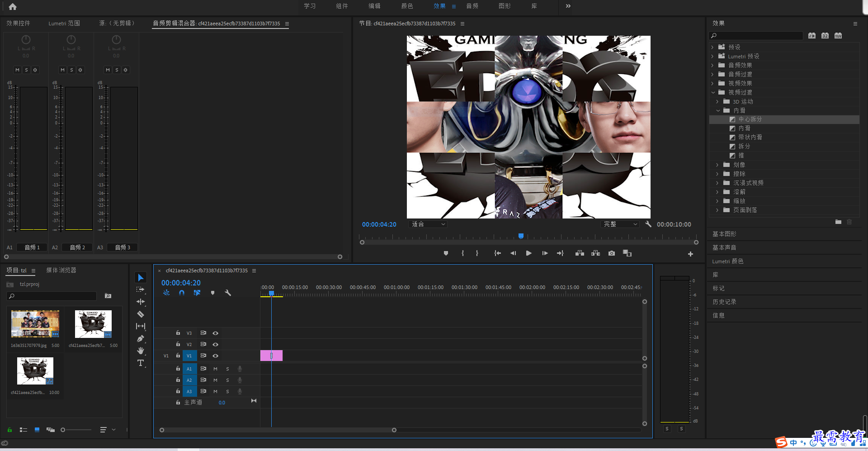Viewport: 868px width, 451px height.
Task: Click the Extract button
Action: (x=596, y=253)
